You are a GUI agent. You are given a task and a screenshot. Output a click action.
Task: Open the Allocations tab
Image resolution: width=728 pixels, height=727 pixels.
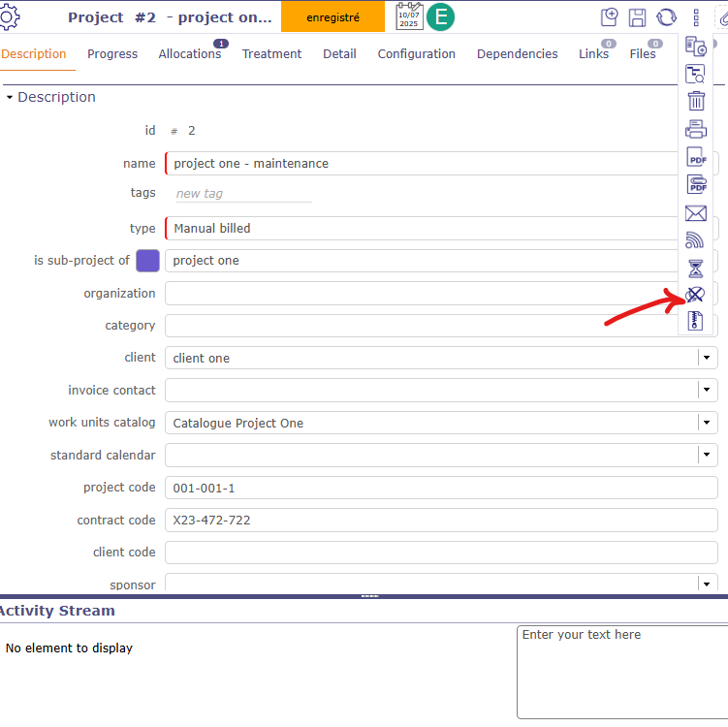(190, 54)
